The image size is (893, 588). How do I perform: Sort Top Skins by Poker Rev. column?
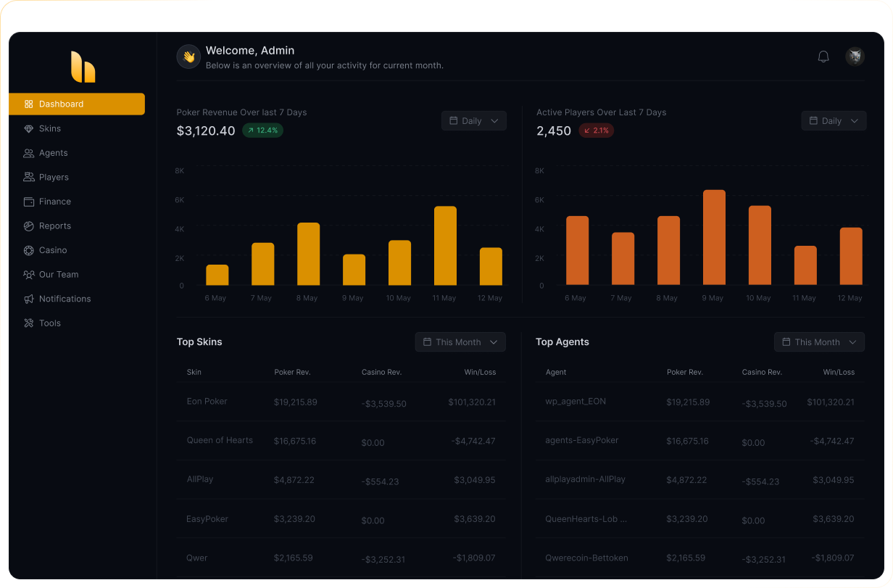pos(292,373)
